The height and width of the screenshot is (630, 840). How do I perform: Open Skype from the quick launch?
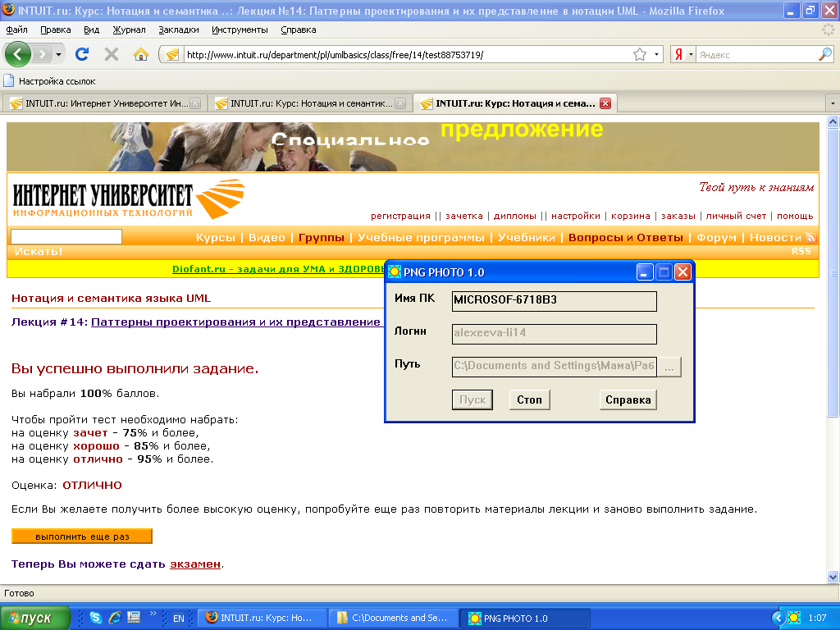click(x=95, y=618)
